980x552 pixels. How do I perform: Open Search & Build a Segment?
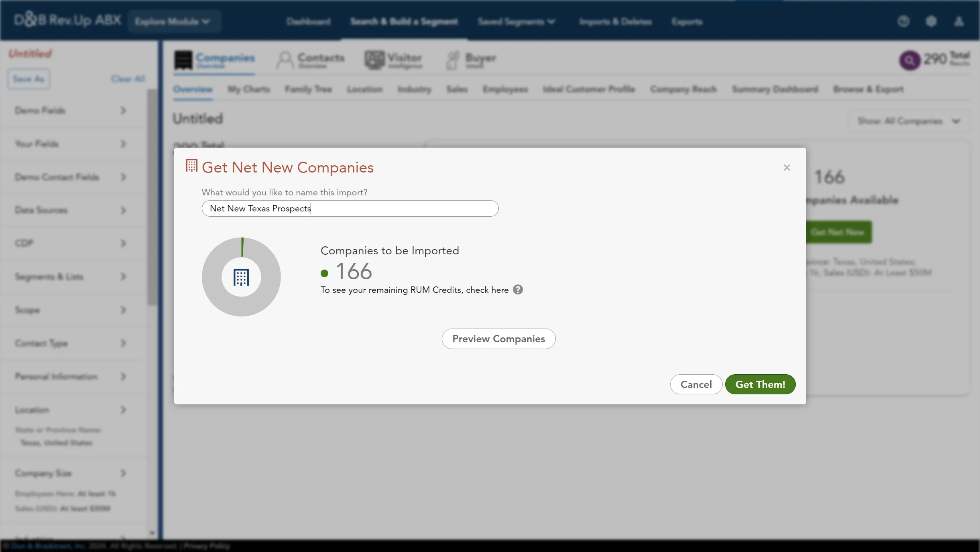coord(404,22)
